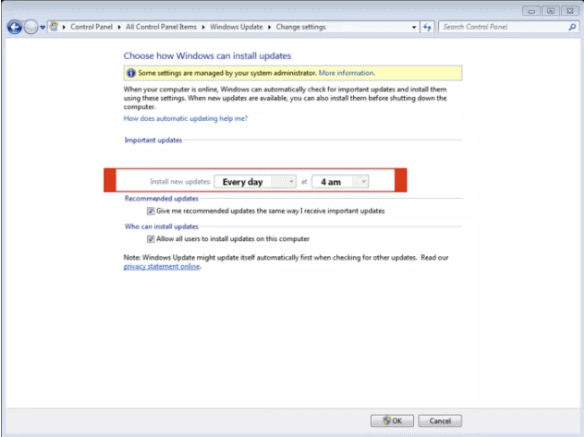The width and height of the screenshot is (584, 437).
Task: Click the refresh icon beside address bar
Action: coord(427,27)
